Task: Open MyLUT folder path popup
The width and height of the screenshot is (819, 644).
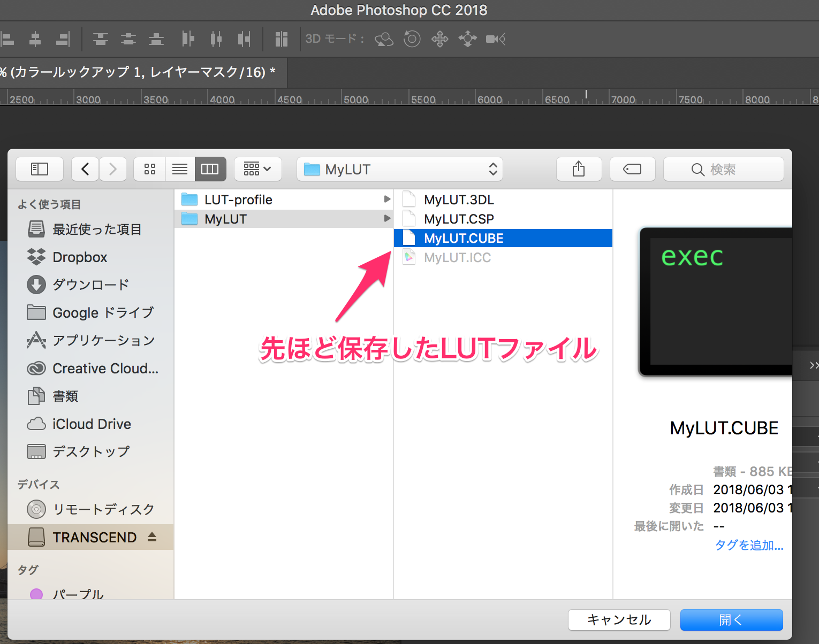Action: (400, 170)
